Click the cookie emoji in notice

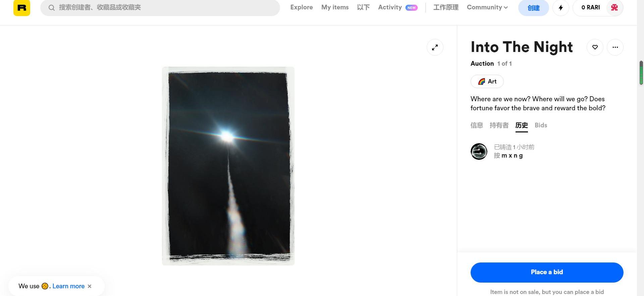(x=45, y=286)
